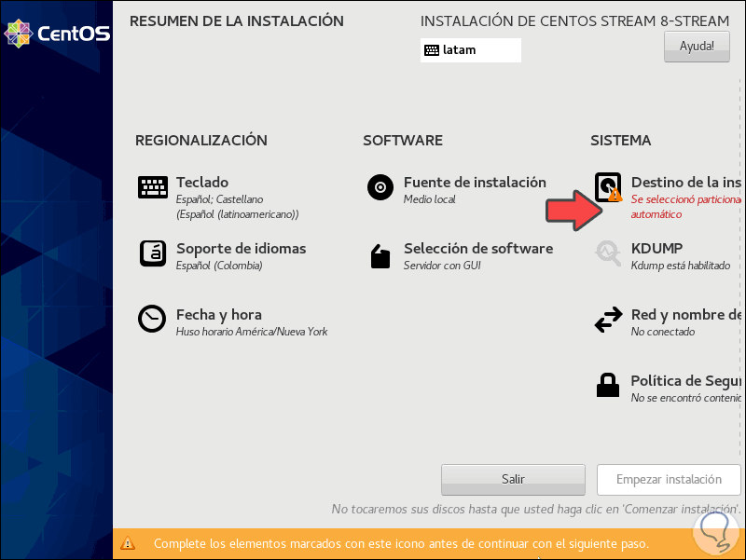Click the keyboard icon in latam layout box
746x560 pixels.
click(x=432, y=50)
